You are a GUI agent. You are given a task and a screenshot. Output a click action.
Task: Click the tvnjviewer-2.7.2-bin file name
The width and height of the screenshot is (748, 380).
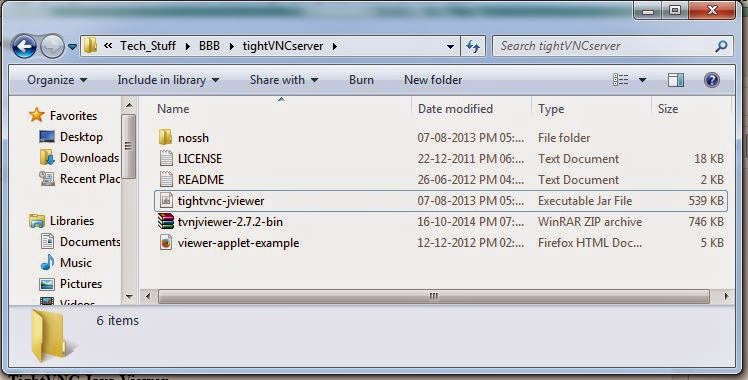pos(230,222)
